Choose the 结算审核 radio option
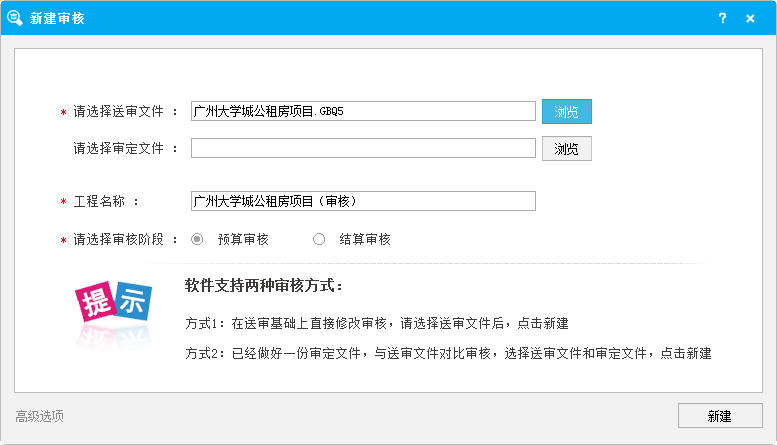The height and width of the screenshot is (445, 777). click(x=319, y=239)
